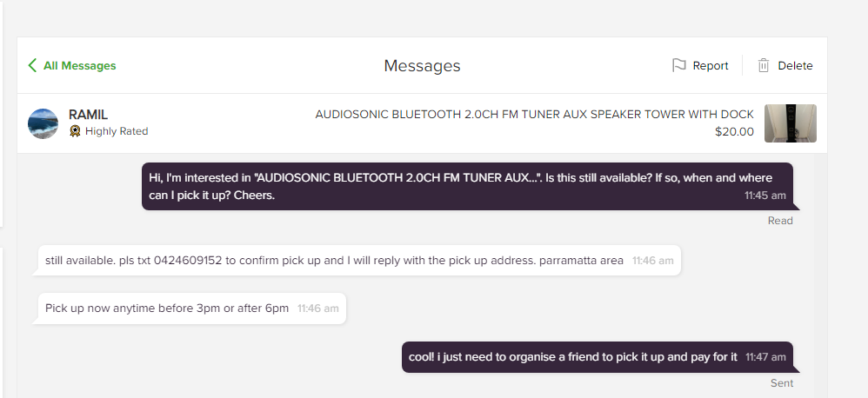Viewport: 868px width, 398px height.
Task: Open RAMIL's profile avatar
Action: [x=43, y=123]
